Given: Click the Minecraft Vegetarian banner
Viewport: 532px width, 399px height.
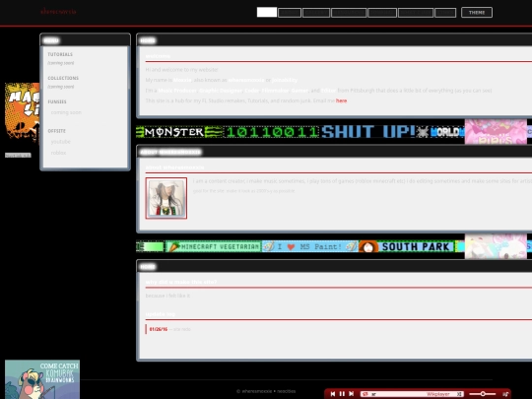Looking at the screenshot, I should tap(214, 246).
